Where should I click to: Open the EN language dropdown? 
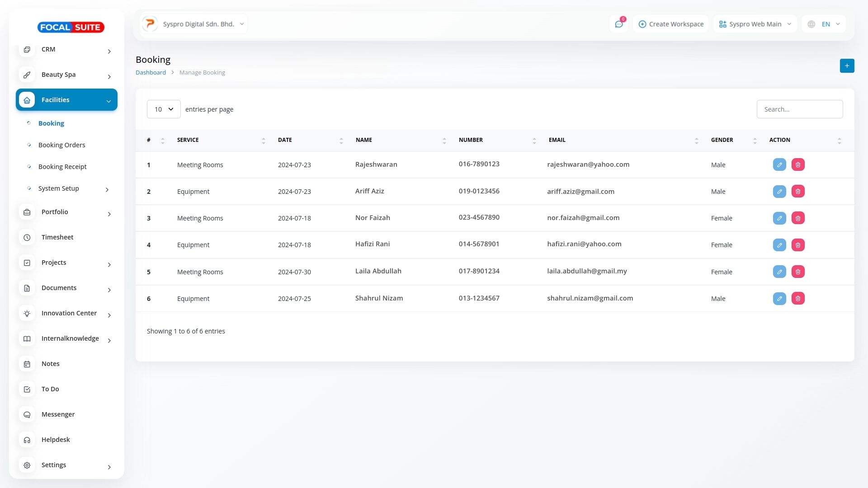(824, 24)
